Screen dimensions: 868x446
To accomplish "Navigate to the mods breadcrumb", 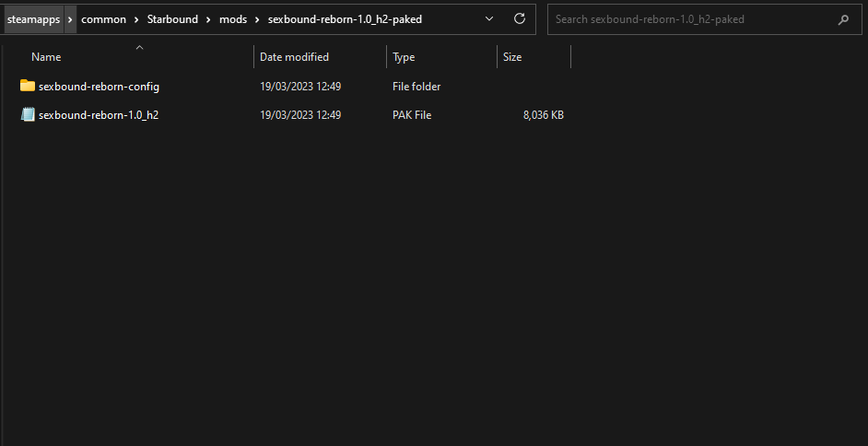I will [233, 19].
